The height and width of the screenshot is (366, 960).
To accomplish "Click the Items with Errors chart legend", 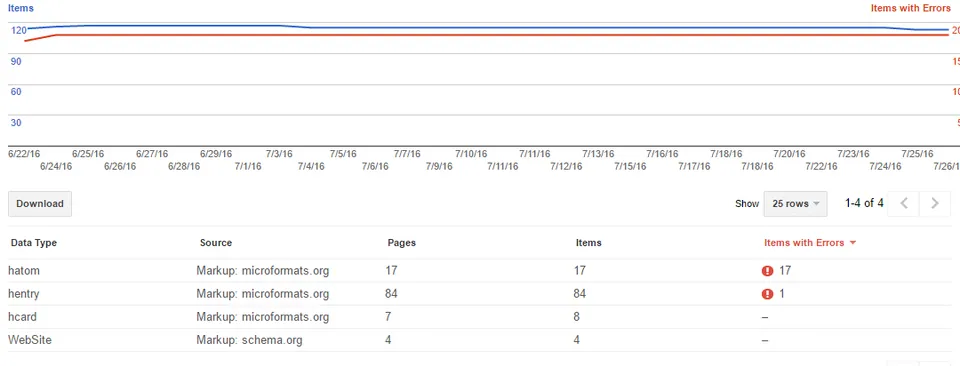I will (910, 9).
